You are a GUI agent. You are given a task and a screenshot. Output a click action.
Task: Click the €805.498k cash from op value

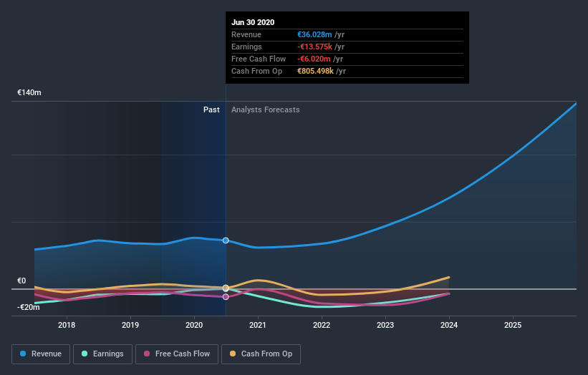pyautogui.click(x=315, y=71)
